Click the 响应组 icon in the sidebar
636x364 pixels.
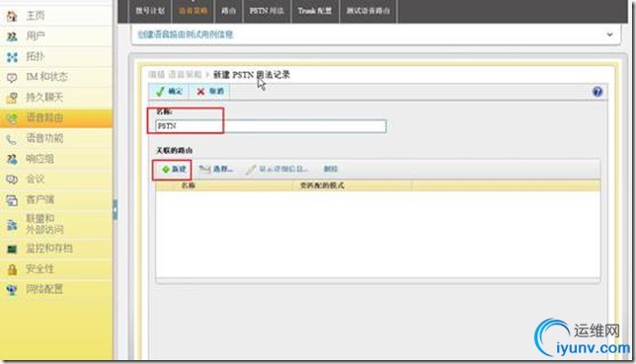[12, 159]
